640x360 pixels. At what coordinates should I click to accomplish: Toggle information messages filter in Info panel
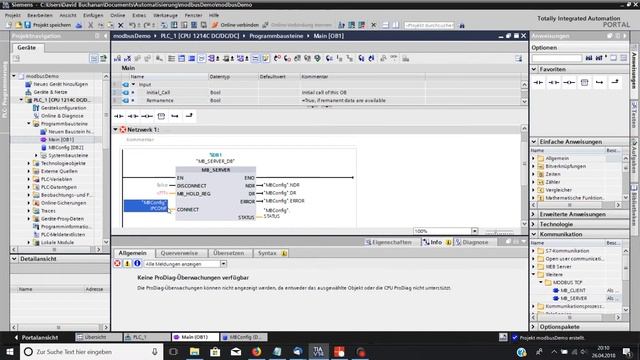[137, 264]
